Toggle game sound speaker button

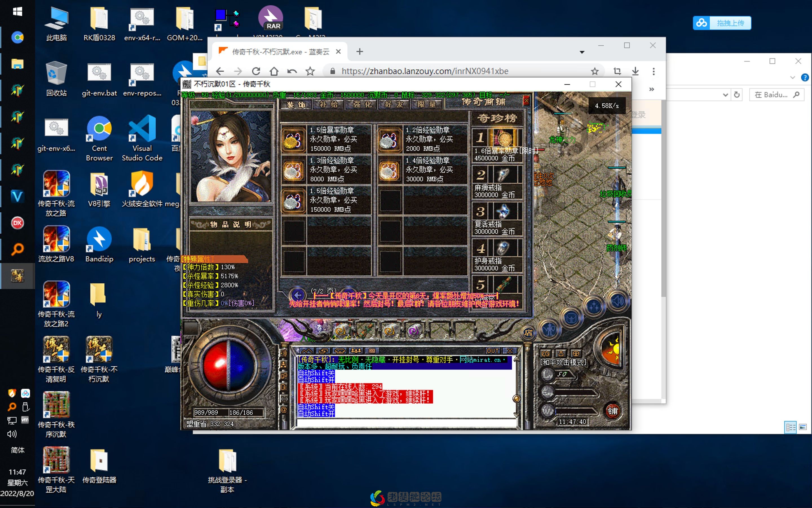point(618,301)
